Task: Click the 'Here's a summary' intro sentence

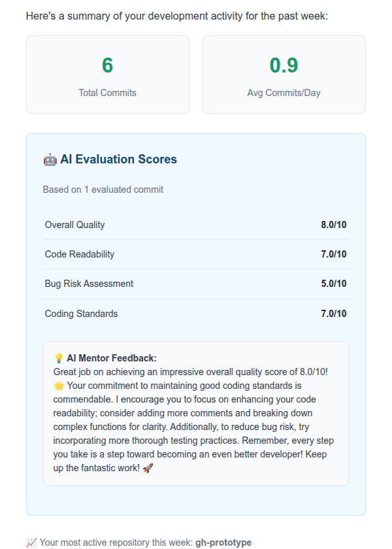Action: pos(177,16)
